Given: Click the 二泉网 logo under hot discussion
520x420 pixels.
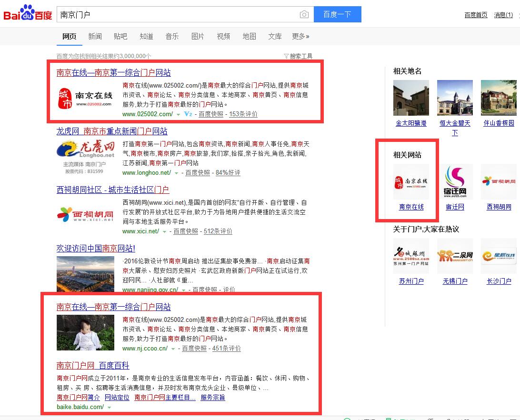Looking at the screenshot, I should 455,256.
